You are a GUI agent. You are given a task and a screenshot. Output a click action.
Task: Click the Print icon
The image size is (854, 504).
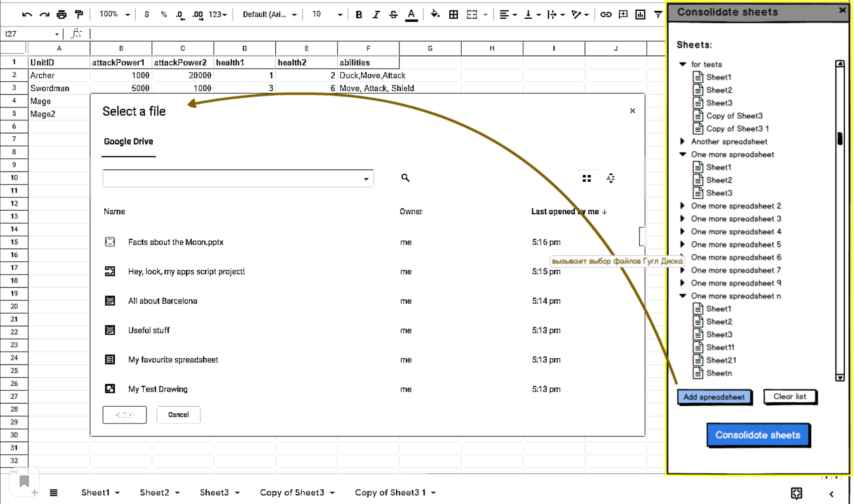(61, 15)
